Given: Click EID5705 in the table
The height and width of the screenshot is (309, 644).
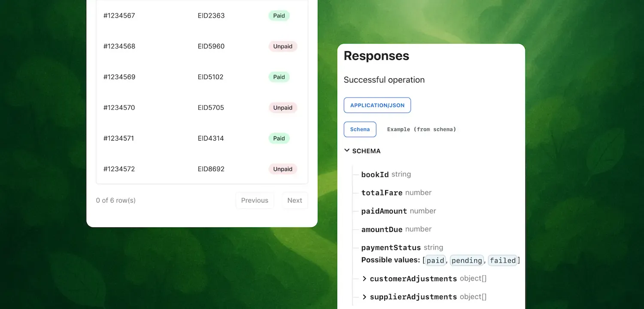Looking at the screenshot, I should (x=211, y=107).
